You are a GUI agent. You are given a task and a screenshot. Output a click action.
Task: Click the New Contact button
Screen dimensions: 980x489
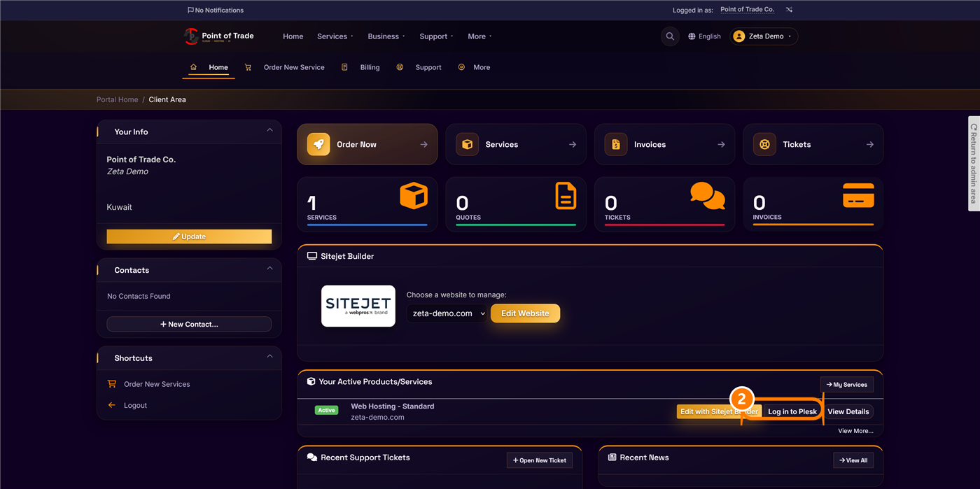[x=189, y=324]
